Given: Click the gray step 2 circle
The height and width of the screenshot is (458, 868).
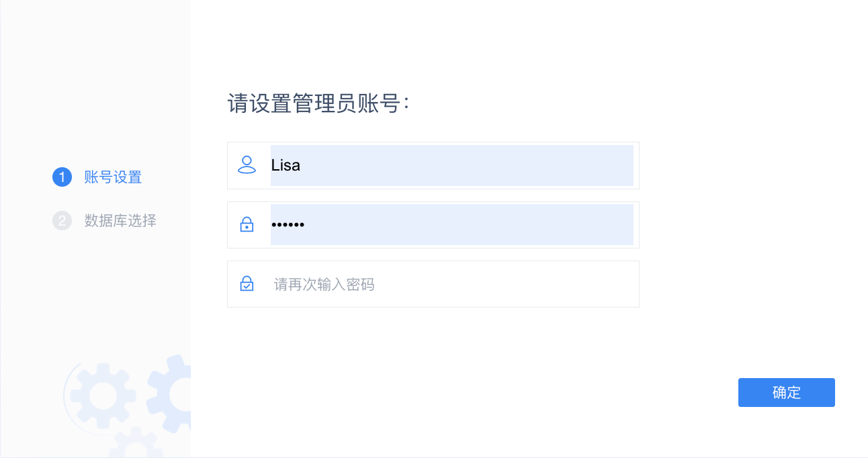Looking at the screenshot, I should (62, 220).
